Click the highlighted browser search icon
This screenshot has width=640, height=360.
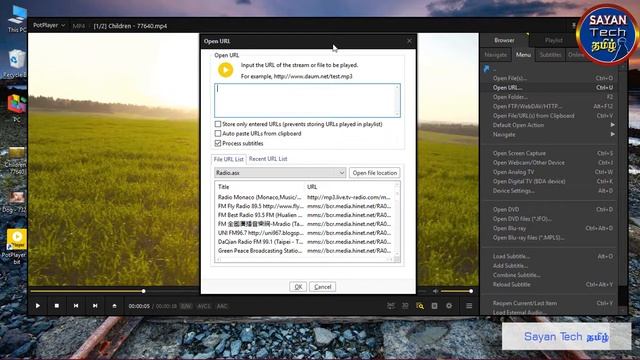coord(420,306)
